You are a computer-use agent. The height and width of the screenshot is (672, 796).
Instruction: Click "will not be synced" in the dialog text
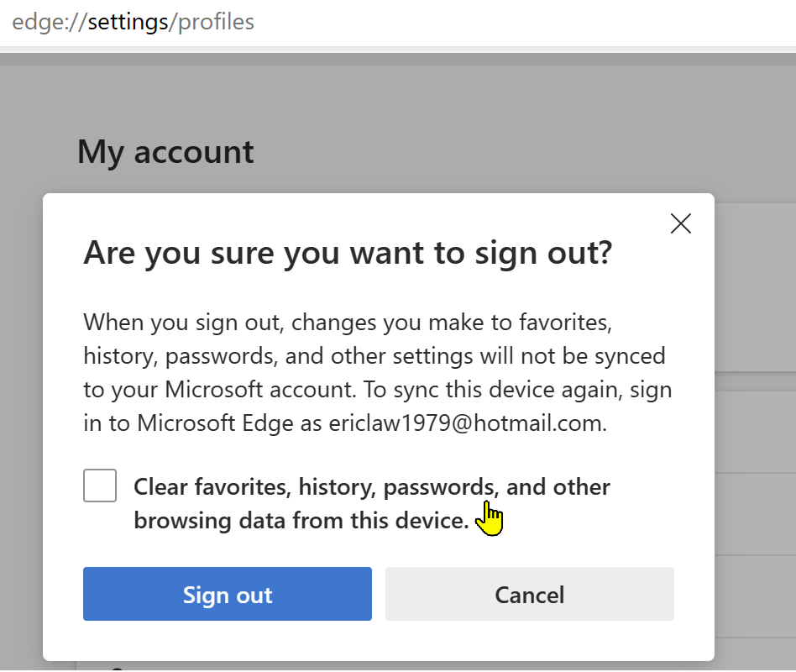click(x=573, y=355)
